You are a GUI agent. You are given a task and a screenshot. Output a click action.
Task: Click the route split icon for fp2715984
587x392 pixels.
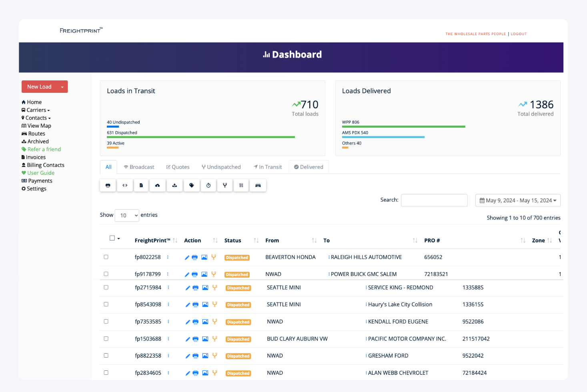[x=214, y=288]
